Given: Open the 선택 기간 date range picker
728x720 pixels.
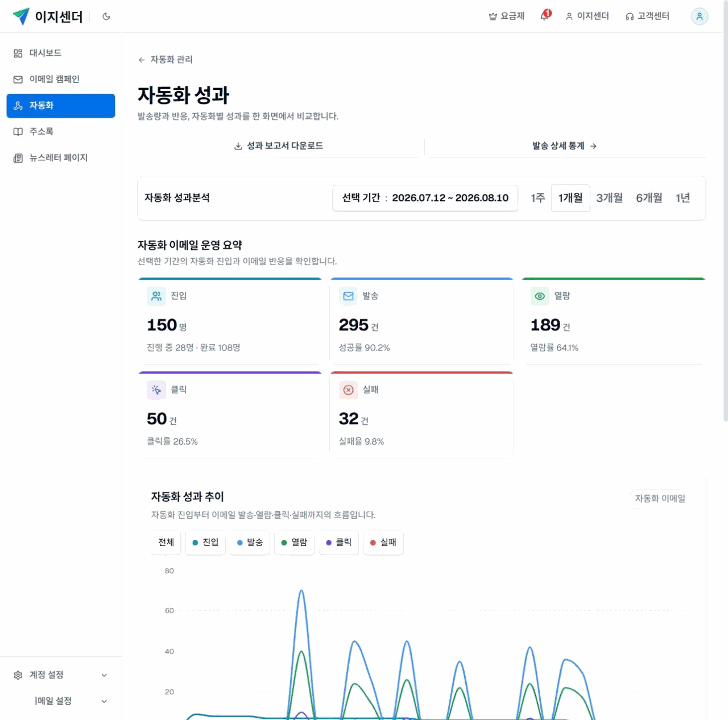Looking at the screenshot, I should click(x=425, y=198).
